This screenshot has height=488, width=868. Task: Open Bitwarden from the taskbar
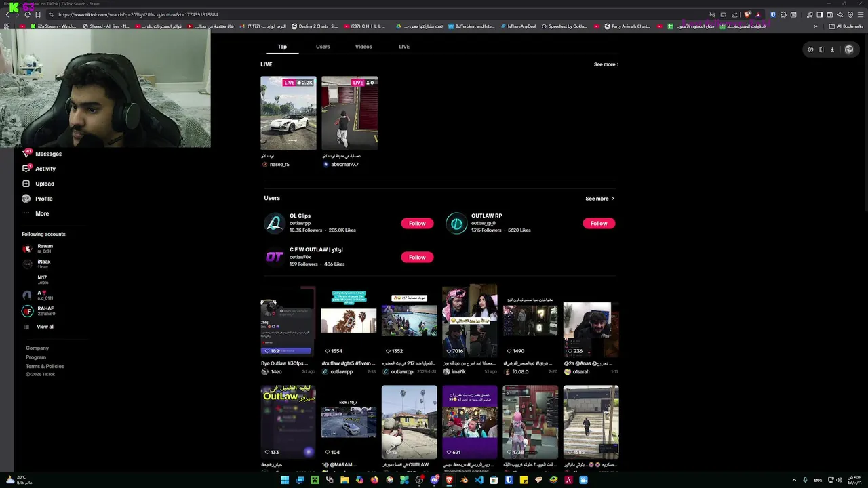tap(509, 480)
